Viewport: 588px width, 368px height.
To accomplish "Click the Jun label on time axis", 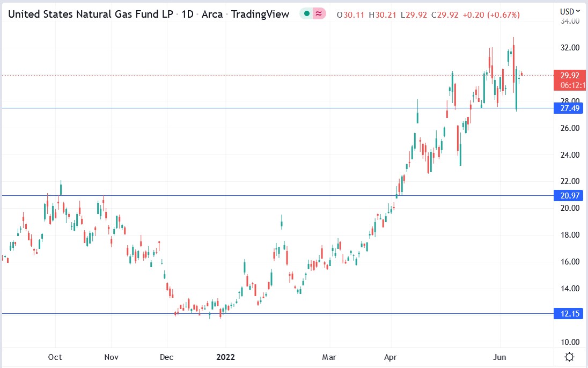I will tap(499, 357).
